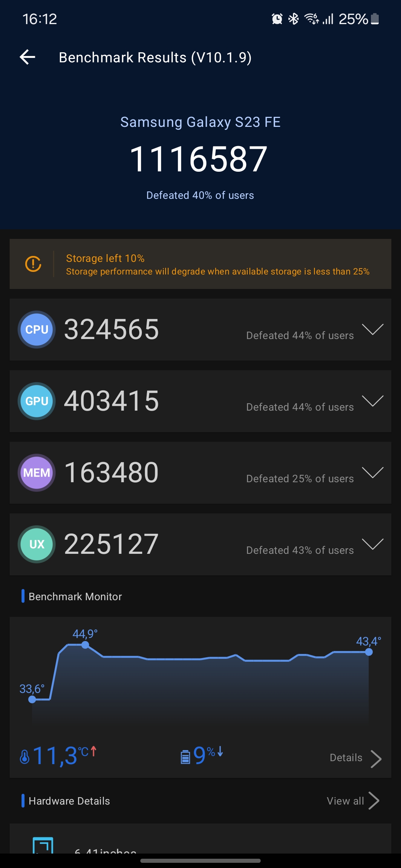Tap the green UX badge icon
The height and width of the screenshot is (868, 401).
tap(37, 544)
